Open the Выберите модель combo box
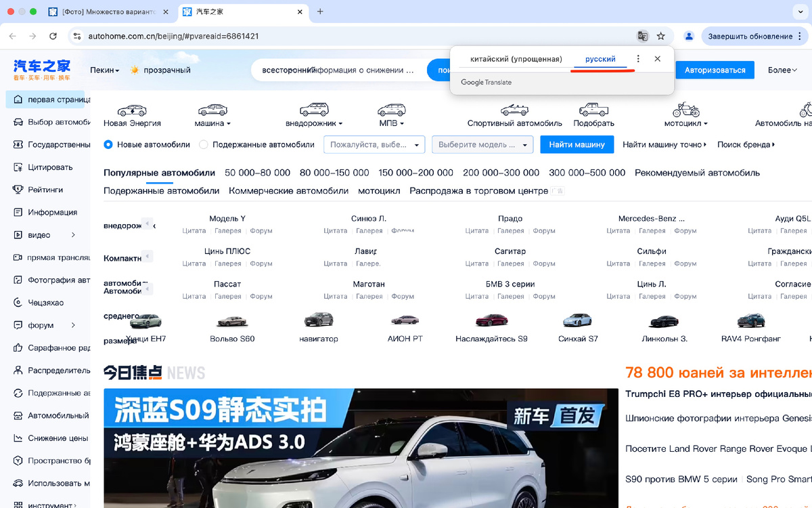This screenshot has width=812, height=508. pyautogui.click(x=482, y=144)
